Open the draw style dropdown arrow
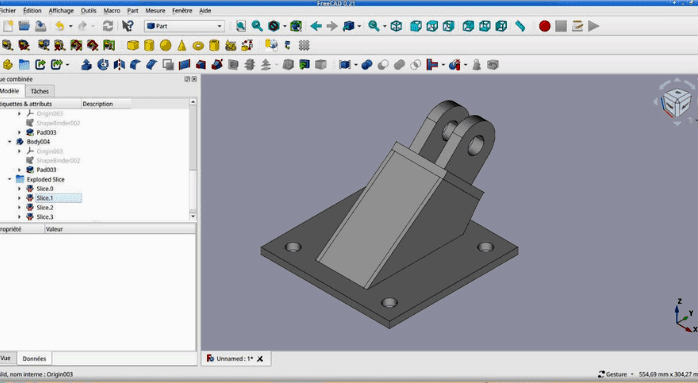Screen dimensions: 698x383 tap(284, 26)
